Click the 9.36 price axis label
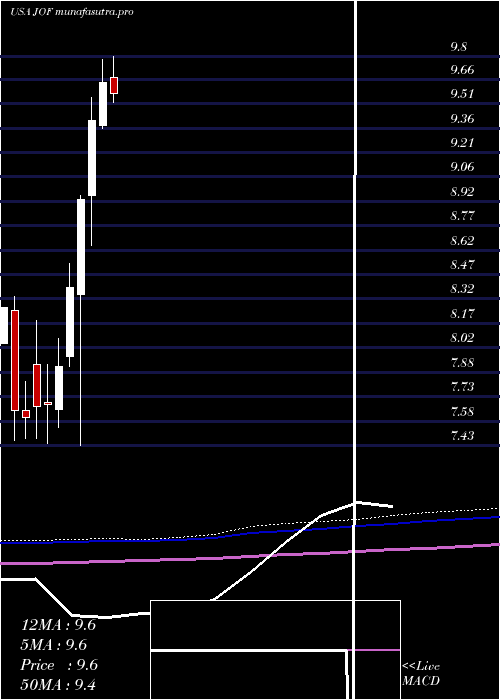The width and height of the screenshot is (500, 700). (x=462, y=119)
